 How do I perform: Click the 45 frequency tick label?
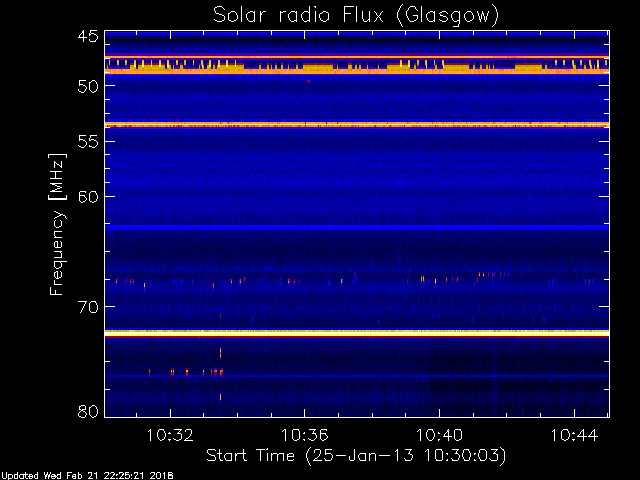(x=88, y=36)
